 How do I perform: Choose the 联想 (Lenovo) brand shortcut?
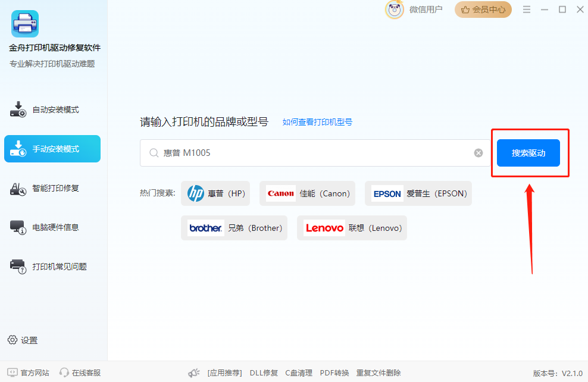click(x=352, y=228)
